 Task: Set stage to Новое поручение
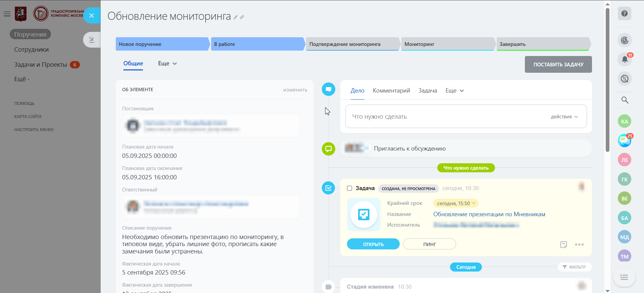(x=163, y=44)
